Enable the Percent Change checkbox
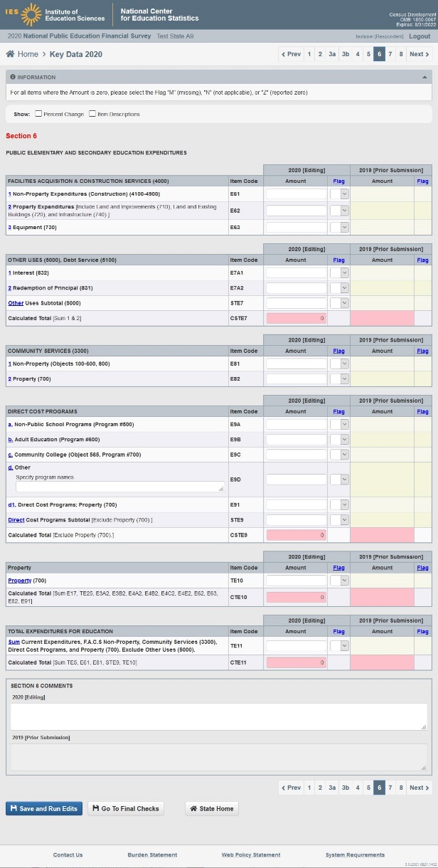This screenshot has width=438, height=868. coord(38,114)
